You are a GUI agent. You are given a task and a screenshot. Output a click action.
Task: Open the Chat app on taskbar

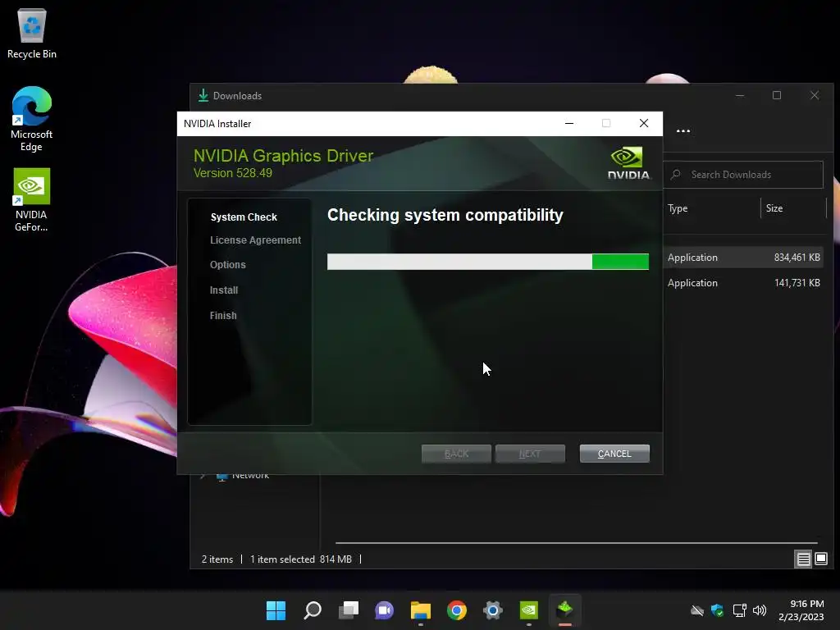pyautogui.click(x=384, y=610)
